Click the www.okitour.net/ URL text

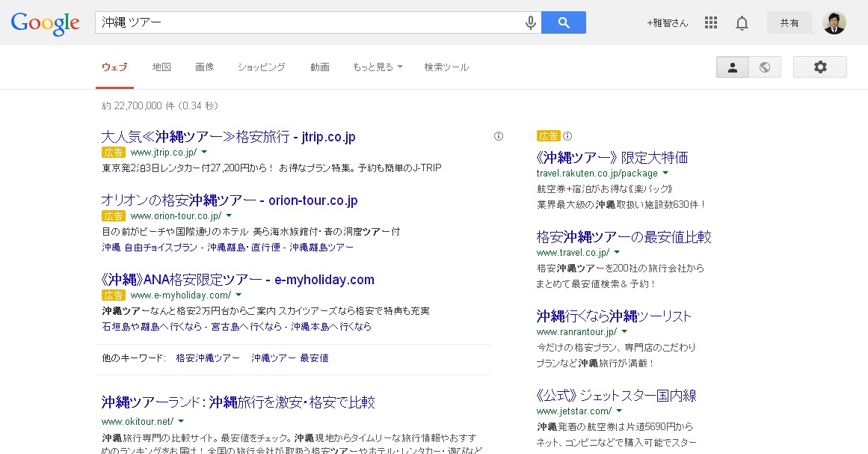tap(138, 421)
